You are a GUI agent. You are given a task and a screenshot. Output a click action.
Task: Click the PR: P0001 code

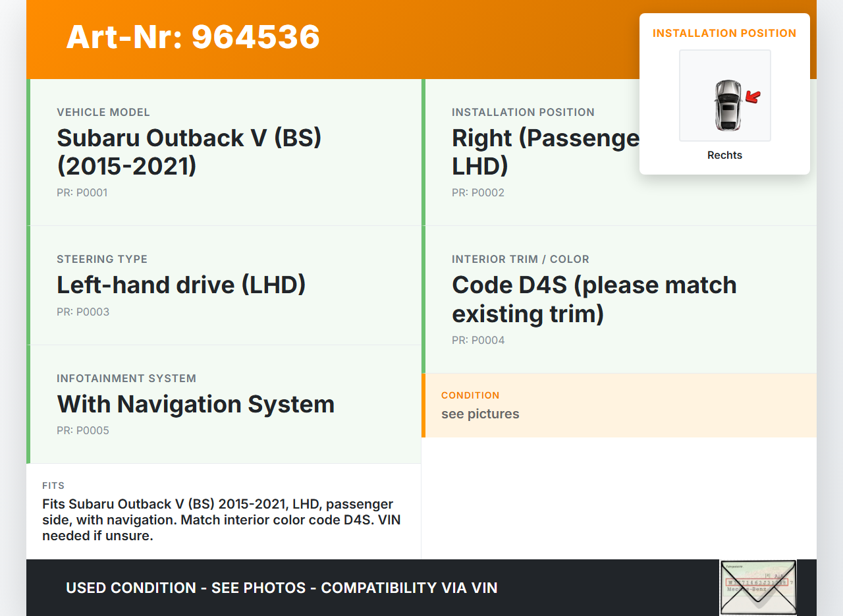[82, 193]
